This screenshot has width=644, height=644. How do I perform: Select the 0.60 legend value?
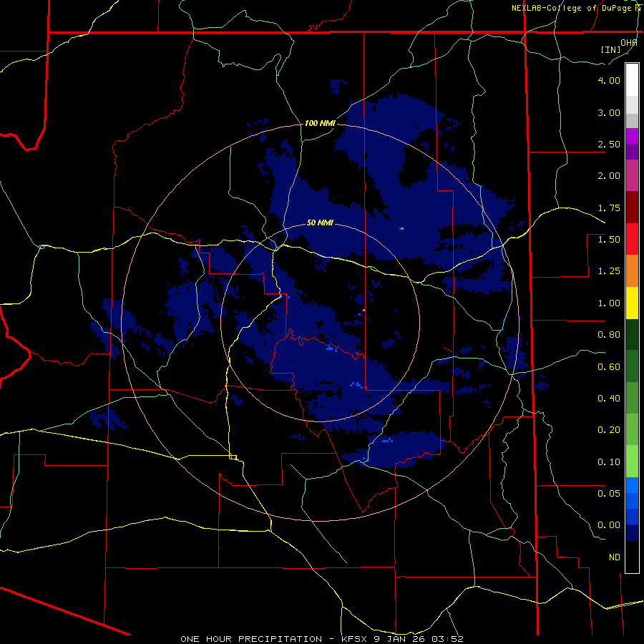coord(609,367)
